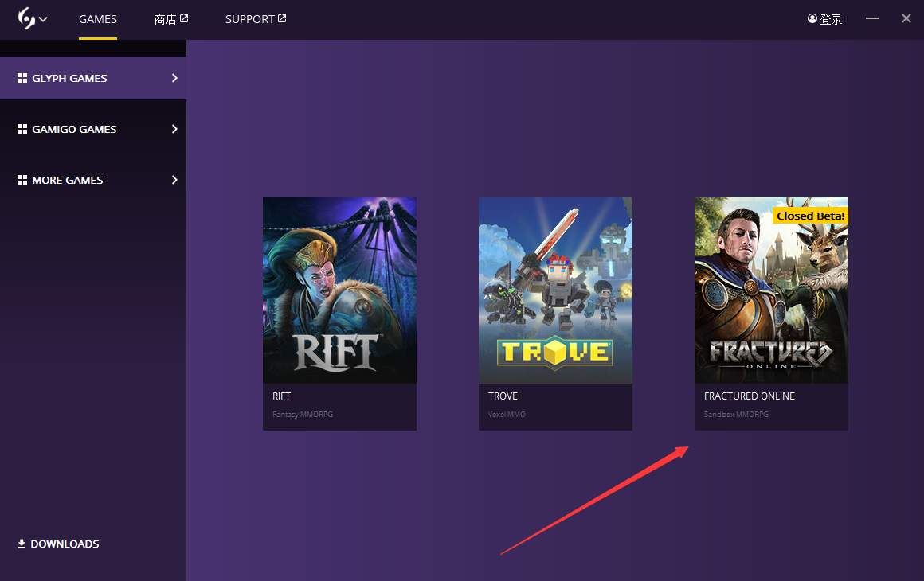Click the Sandbox MMORPG subtitle
Viewport: 924px width, 581px height.
coord(737,415)
